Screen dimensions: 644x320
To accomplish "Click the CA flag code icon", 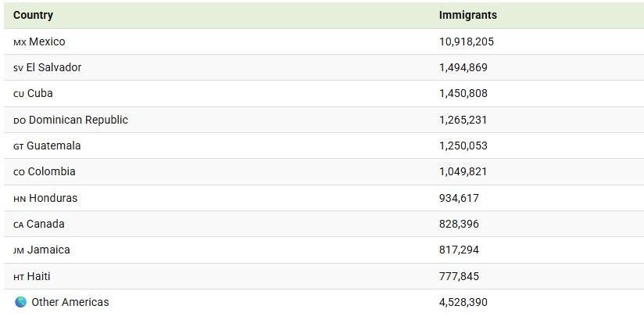I will click(18, 225).
